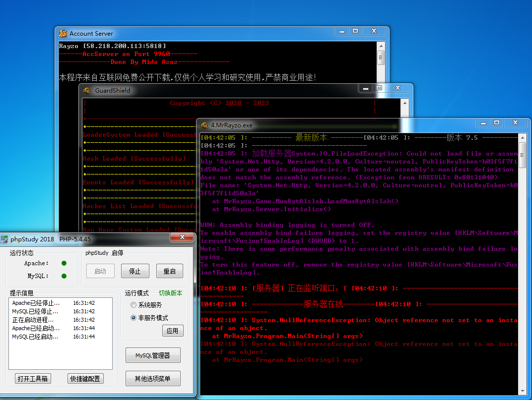The width and height of the screenshot is (532, 400).
Task: Close the 4.MrRayzo.exe window
Action: pyautogui.click(x=515, y=123)
